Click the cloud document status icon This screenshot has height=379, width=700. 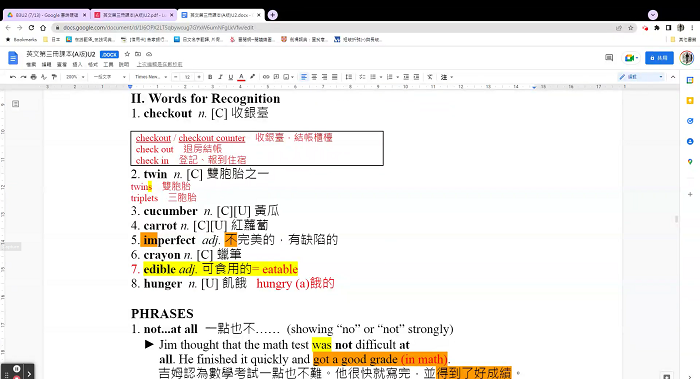149,54
